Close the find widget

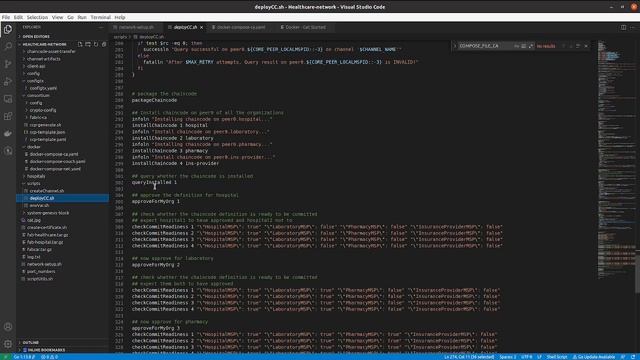(586, 46)
